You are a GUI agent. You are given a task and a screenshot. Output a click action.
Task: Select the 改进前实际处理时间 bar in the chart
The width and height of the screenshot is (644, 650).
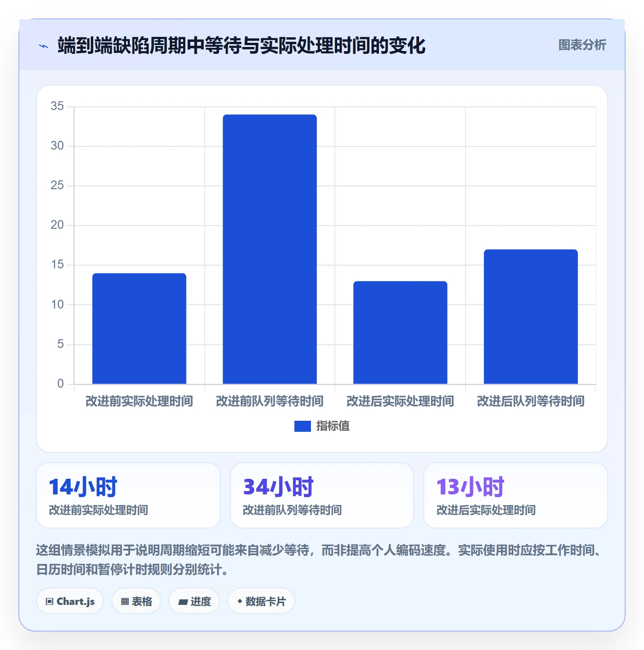tap(139, 329)
